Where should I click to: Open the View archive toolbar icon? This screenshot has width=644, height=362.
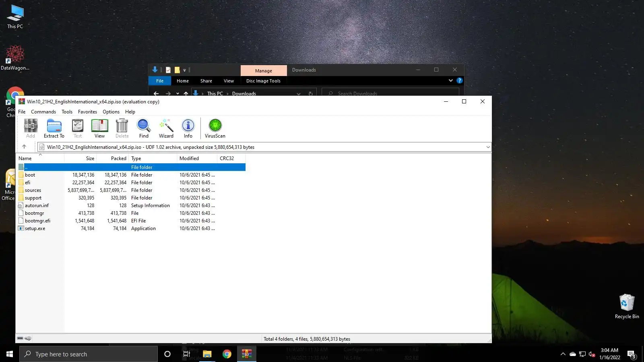click(x=99, y=129)
